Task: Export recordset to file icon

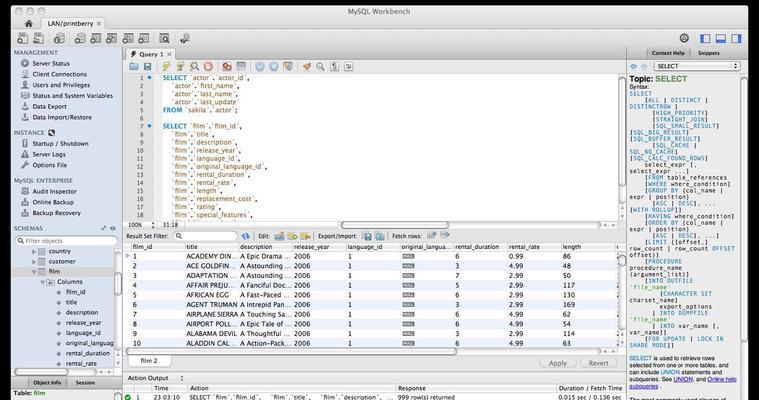Action: (367, 236)
